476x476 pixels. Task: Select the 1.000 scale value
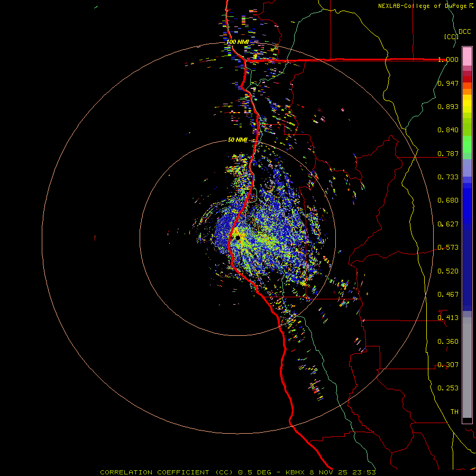click(448, 59)
